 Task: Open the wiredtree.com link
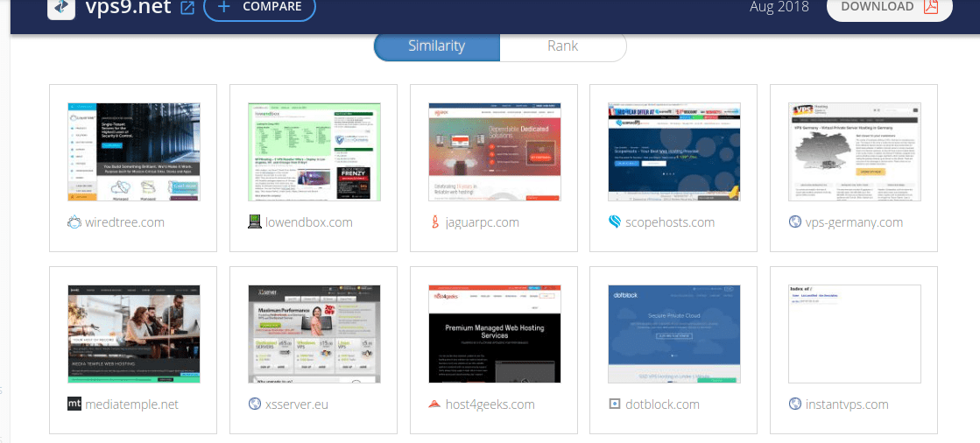(x=124, y=222)
